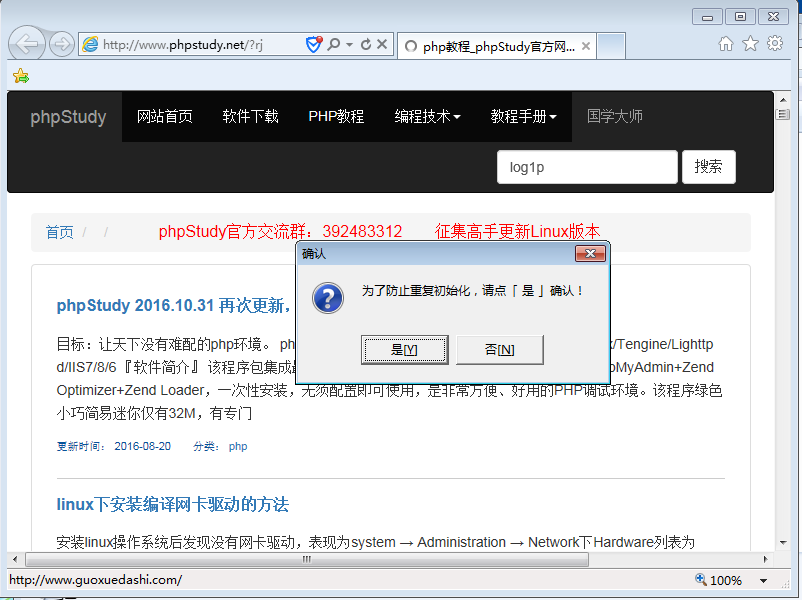Viewport: 802px width, 600px height.
Task: Open Favorites with the star icon
Action: click(750, 43)
